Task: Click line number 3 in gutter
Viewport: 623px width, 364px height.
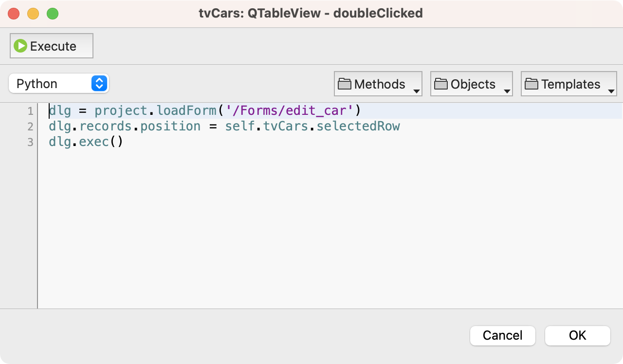Action: (30, 142)
